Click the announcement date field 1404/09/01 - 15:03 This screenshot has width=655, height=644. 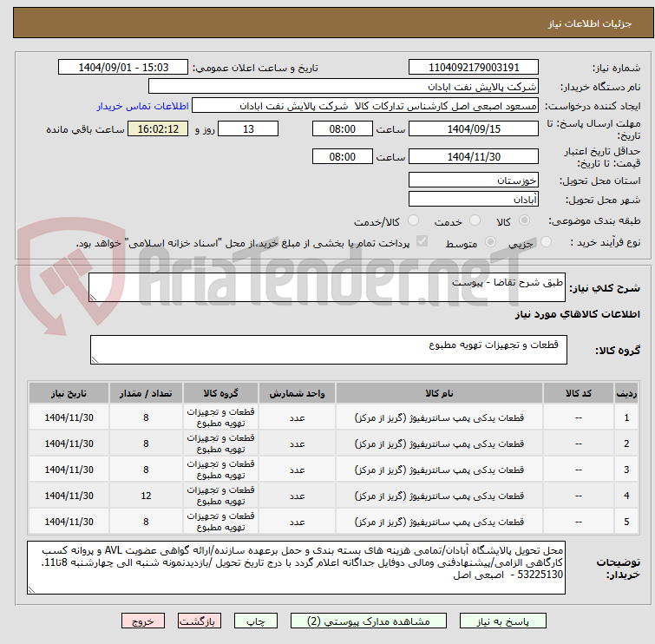[123, 68]
